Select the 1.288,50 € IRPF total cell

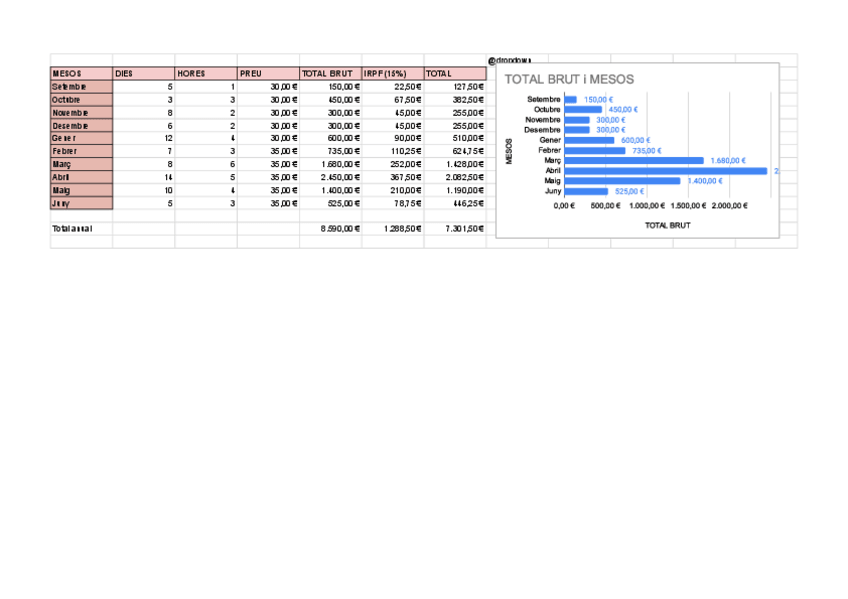click(392, 229)
